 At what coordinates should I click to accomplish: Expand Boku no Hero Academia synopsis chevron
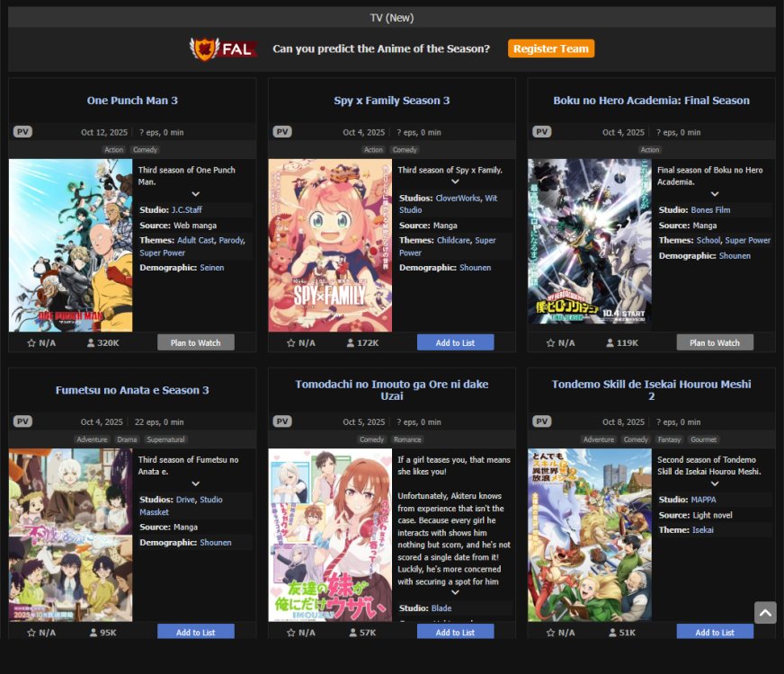pos(714,194)
